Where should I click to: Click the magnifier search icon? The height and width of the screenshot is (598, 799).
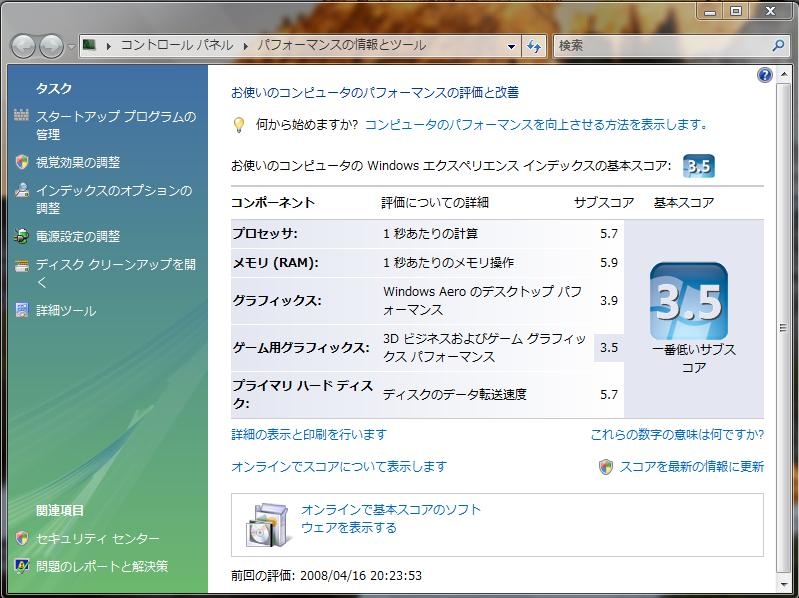pos(778,46)
